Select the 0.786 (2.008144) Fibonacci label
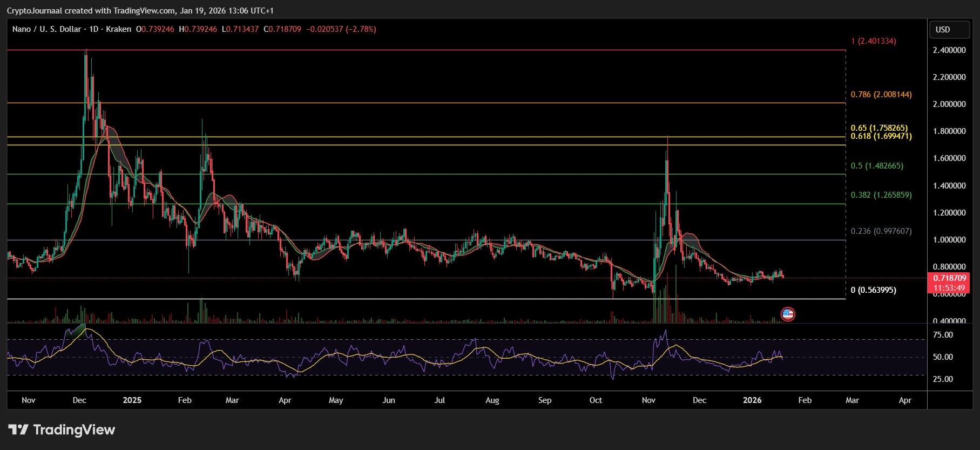 click(881, 95)
